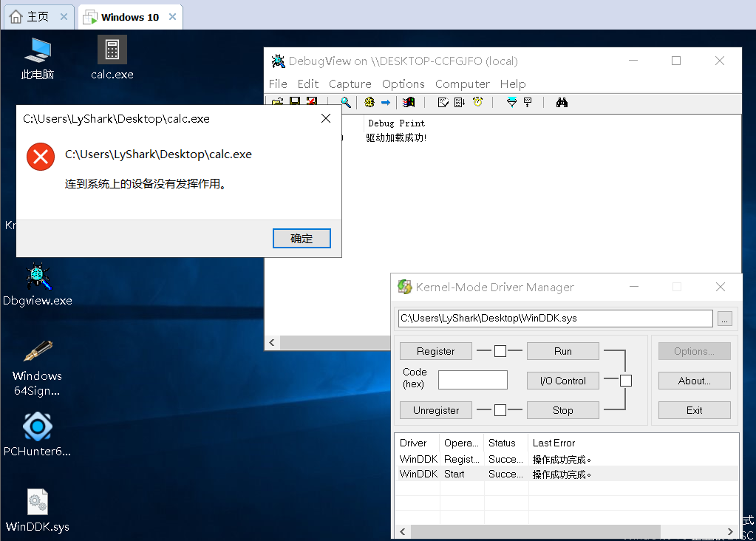Open History Depth icon in DebugView toolbar
756x541 pixels.
pos(528,102)
